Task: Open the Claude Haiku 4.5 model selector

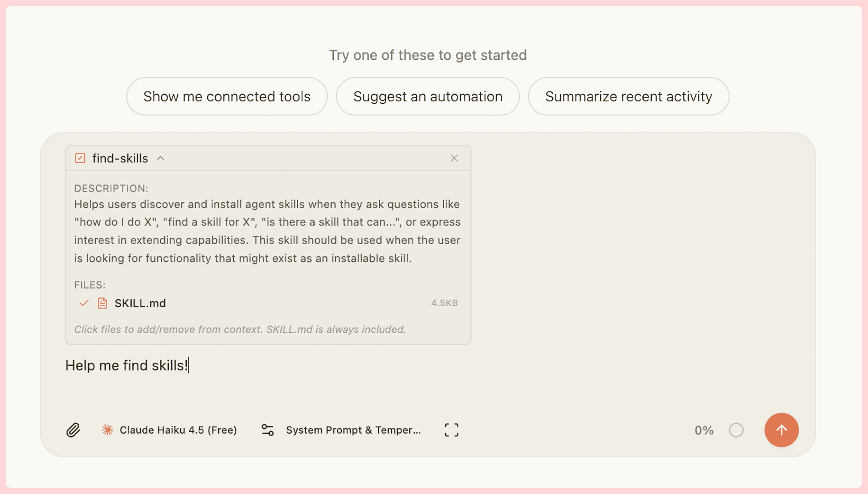Action: tap(178, 430)
